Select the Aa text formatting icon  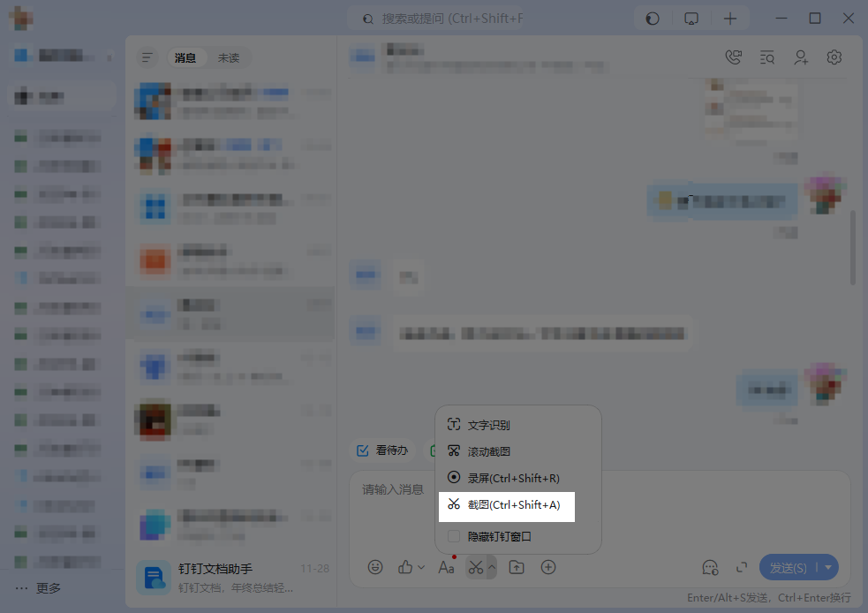[446, 567]
